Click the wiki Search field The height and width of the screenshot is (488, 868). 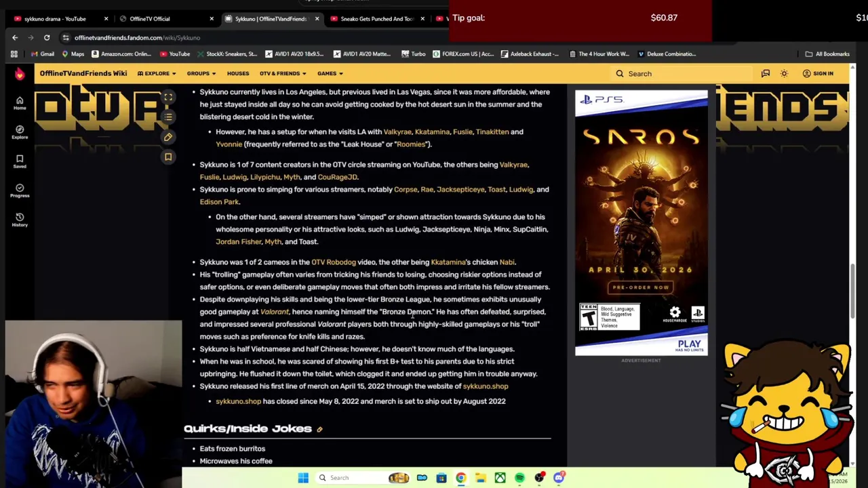pyautogui.click(x=682, y=73)
